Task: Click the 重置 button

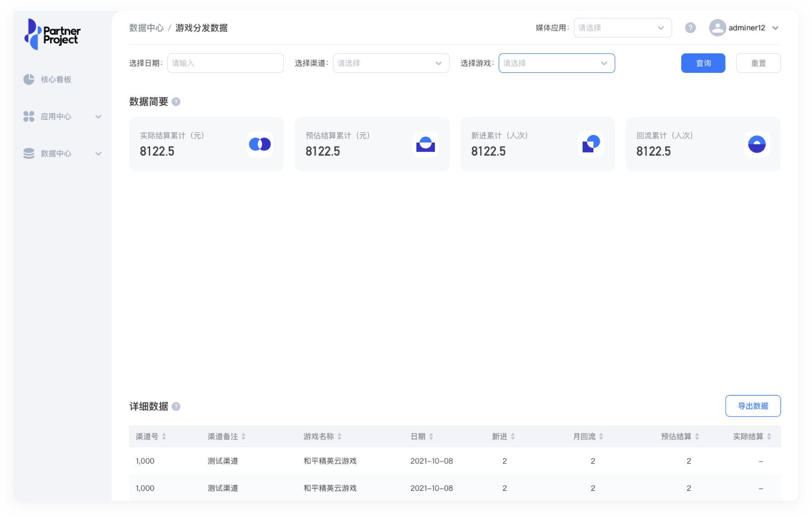Action: [x=758, y=63]
